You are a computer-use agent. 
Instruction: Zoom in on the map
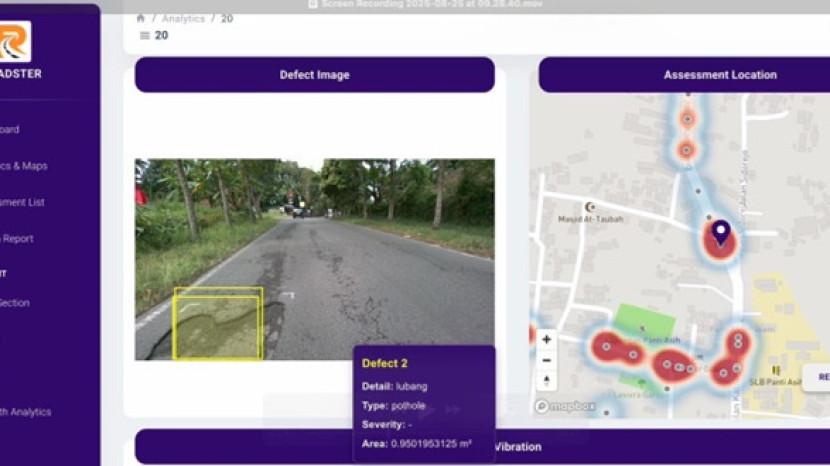coord(546,340)
